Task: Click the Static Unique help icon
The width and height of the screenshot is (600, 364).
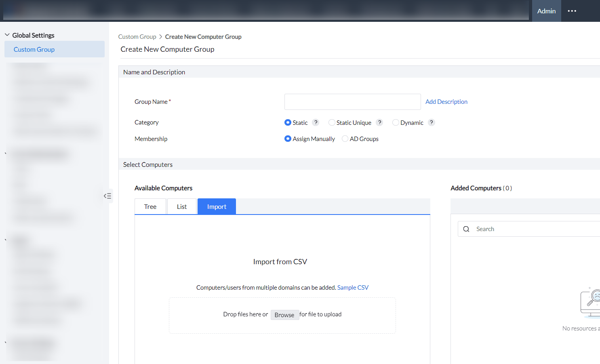Action: coord(379,122)
